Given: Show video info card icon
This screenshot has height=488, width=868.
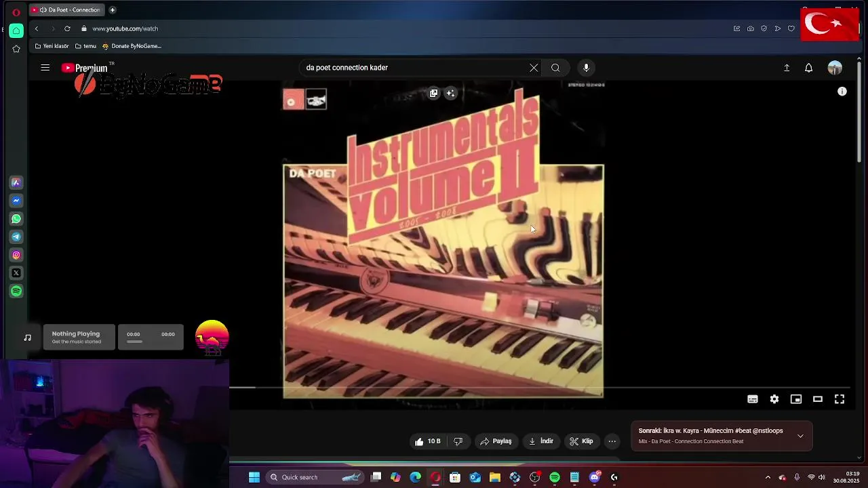Looking at the screenshot, I should [x=842, y=91].
